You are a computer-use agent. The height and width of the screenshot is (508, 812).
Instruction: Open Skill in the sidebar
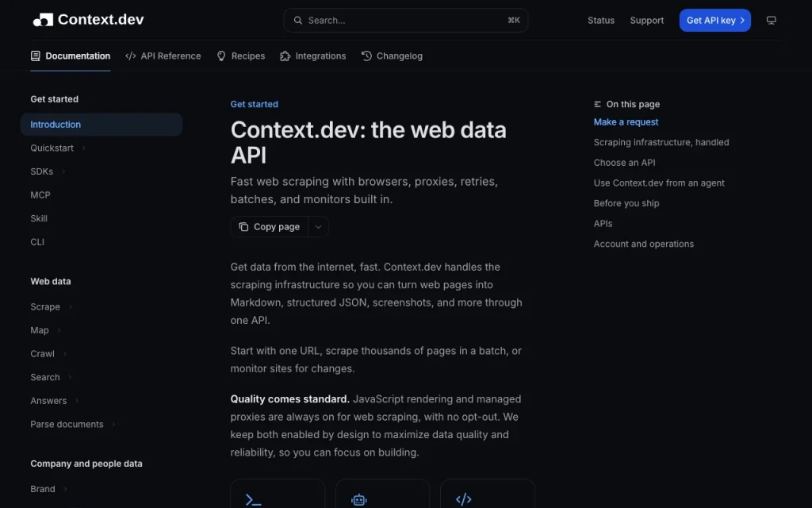[39, 218]
